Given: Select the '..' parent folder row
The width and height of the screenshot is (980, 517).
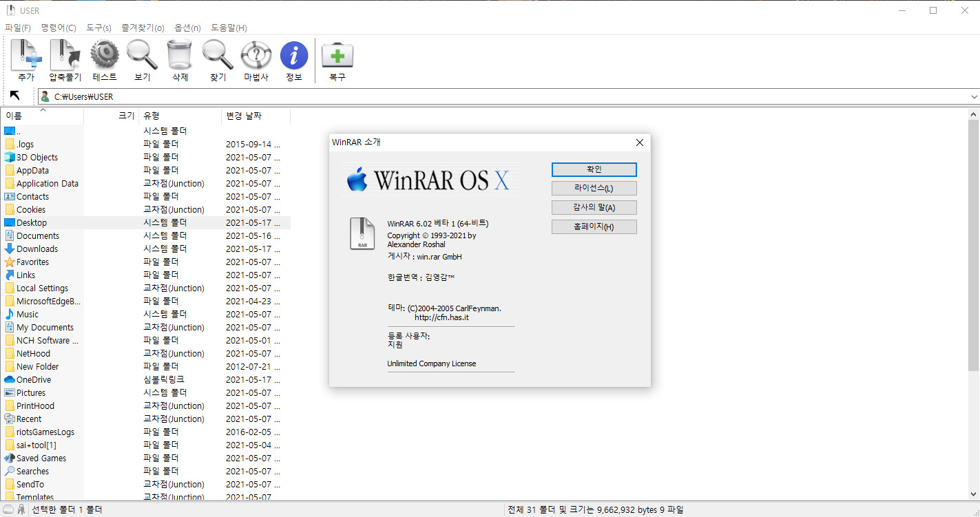Looking at the screenshot, I should (x=145, y=131).
